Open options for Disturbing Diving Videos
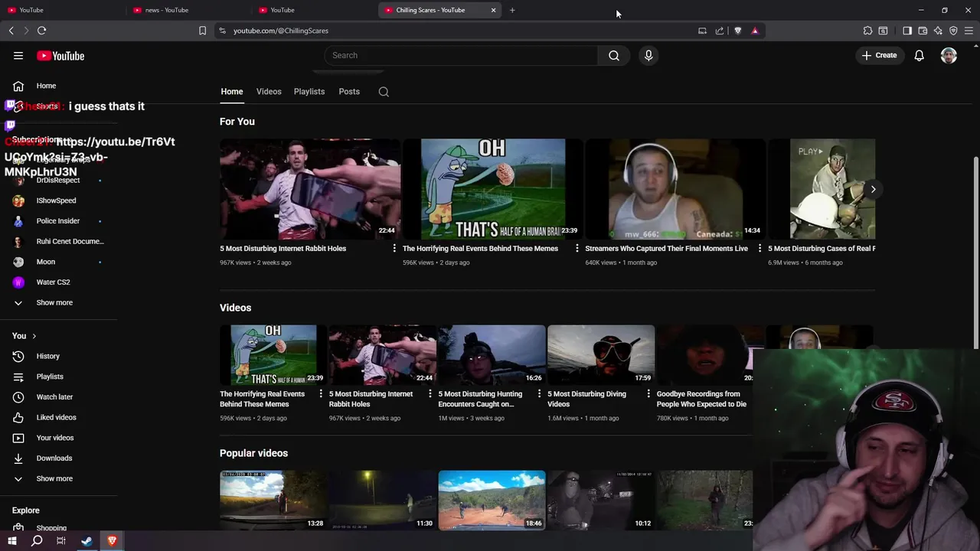Image resolution: width=980 pixels, height=551 pixels. tap(648, 394)
